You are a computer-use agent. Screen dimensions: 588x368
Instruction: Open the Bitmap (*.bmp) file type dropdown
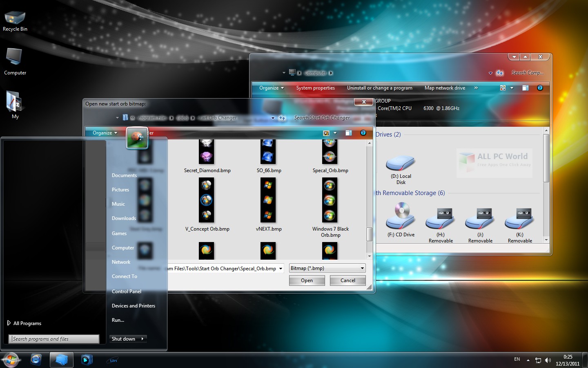pos(327,268)
